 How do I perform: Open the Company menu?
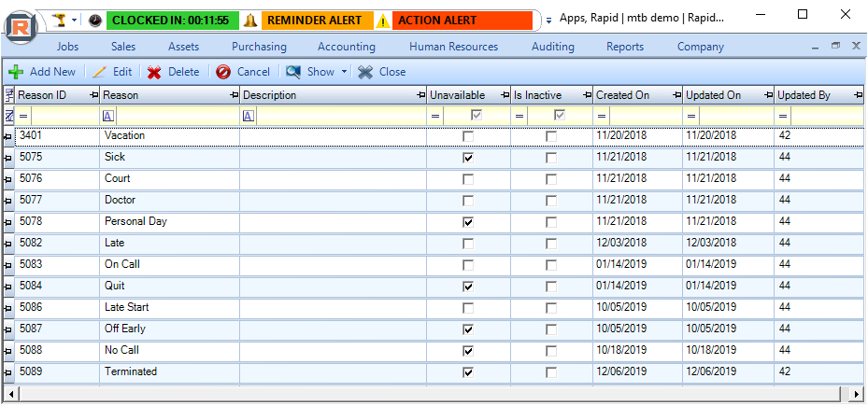[x=700, y=47]
